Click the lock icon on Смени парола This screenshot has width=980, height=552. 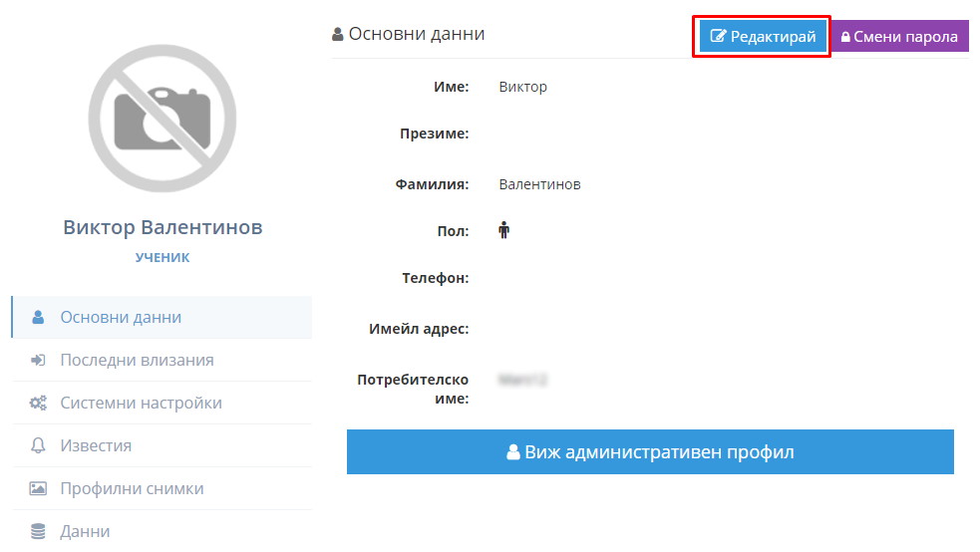click(845, 37)
